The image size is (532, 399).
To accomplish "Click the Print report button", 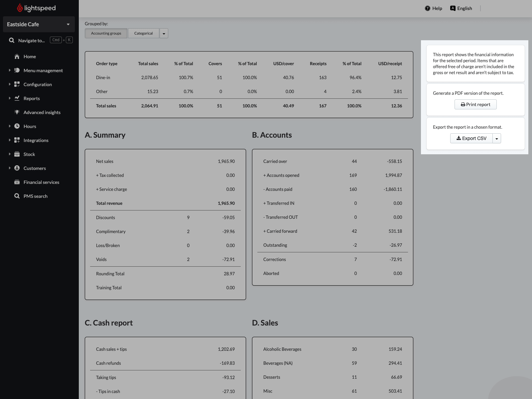I will click(x=475, y=104).
